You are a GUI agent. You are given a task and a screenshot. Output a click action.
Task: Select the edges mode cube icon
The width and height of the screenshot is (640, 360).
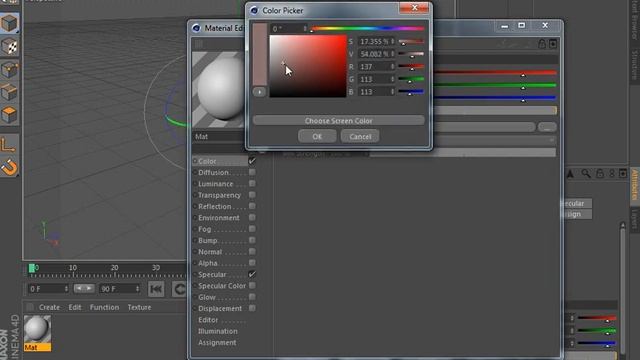point(9,93)
